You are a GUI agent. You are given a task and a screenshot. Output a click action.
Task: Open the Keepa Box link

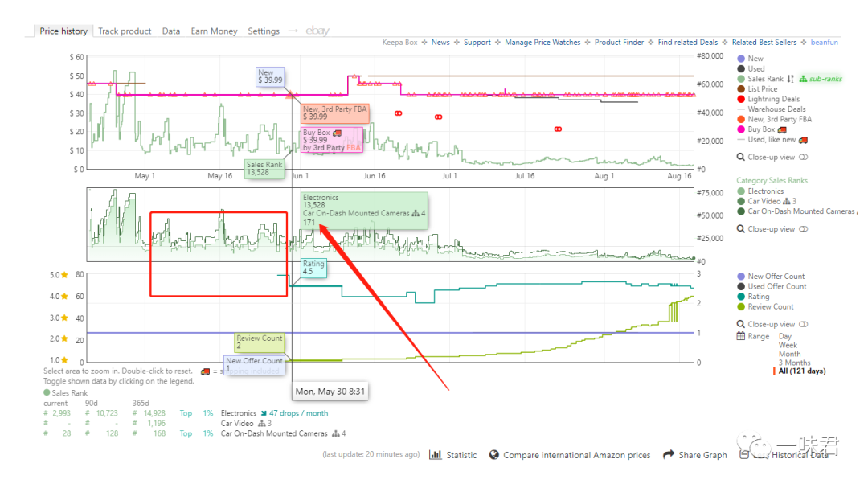coord(399,42)
